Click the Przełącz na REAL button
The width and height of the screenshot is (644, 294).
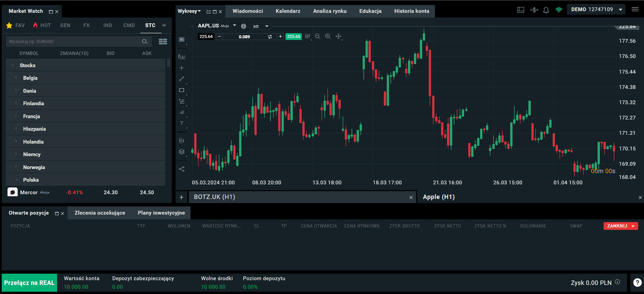(x=30, y=283)
